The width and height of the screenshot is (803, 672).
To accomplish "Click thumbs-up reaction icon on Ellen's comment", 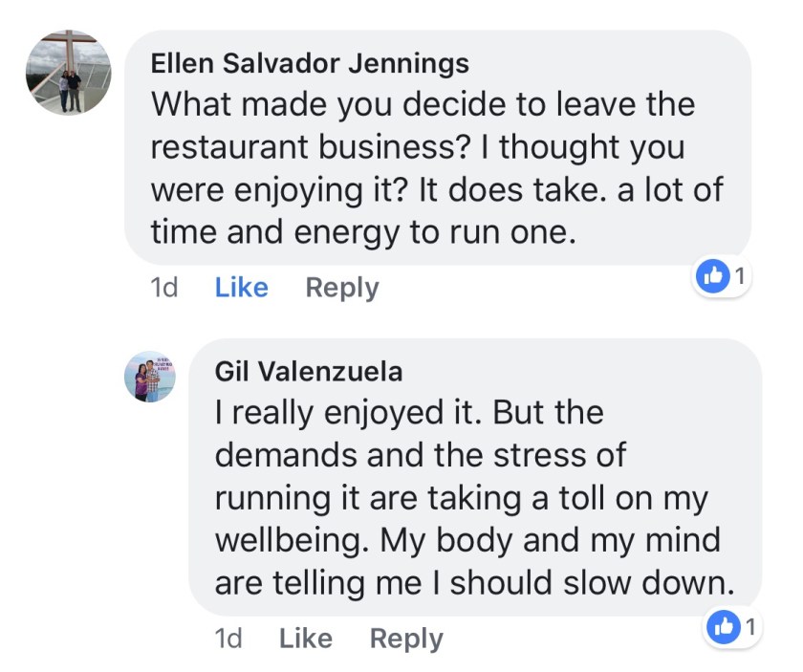I will (x=712, y=277).
